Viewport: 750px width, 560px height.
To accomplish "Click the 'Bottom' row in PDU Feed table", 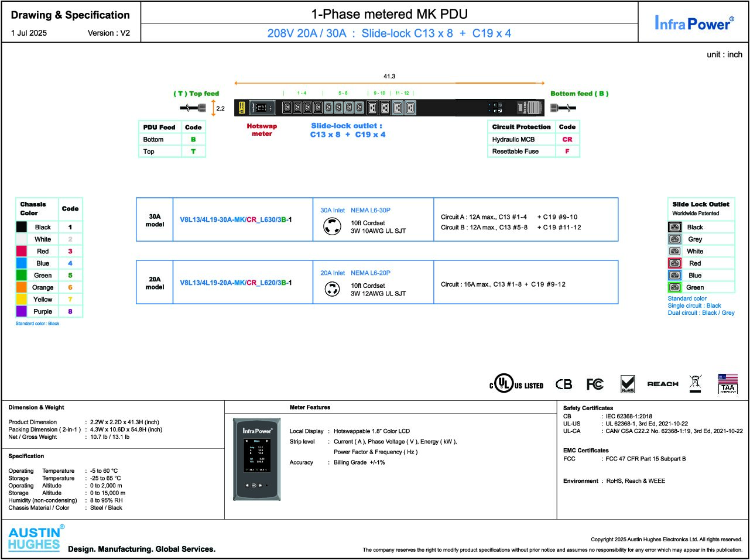I will [172, 139].
